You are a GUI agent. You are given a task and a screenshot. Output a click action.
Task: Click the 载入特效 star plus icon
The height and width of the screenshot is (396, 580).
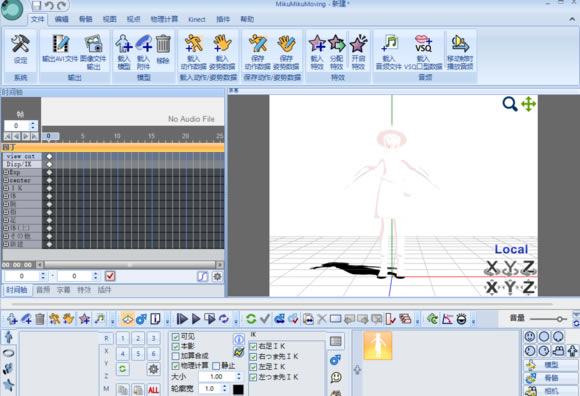click(x=317, y=44)
